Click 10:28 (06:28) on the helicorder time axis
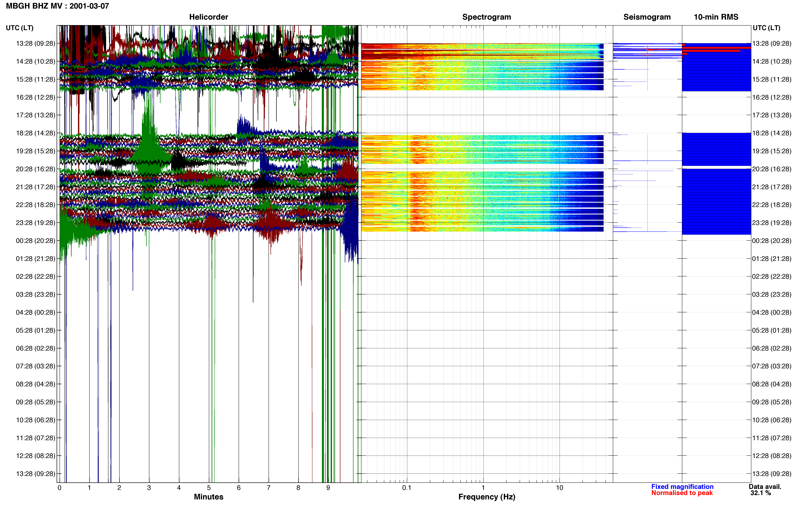812x508 pixels. coord(36,420)
